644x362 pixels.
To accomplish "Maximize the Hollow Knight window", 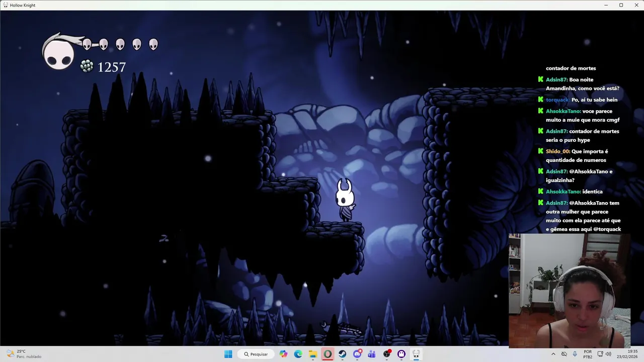I will pyautogui.click(x=621, y=5).
